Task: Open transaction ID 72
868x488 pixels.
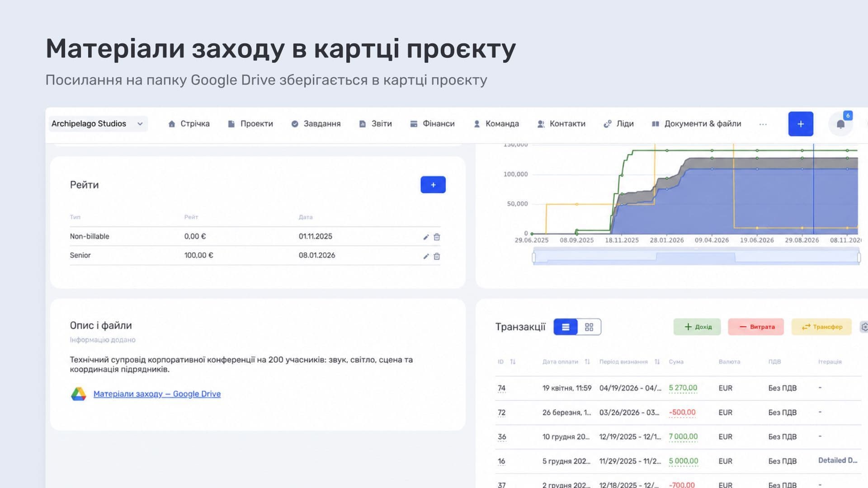Action: click(x=501, y=413)
